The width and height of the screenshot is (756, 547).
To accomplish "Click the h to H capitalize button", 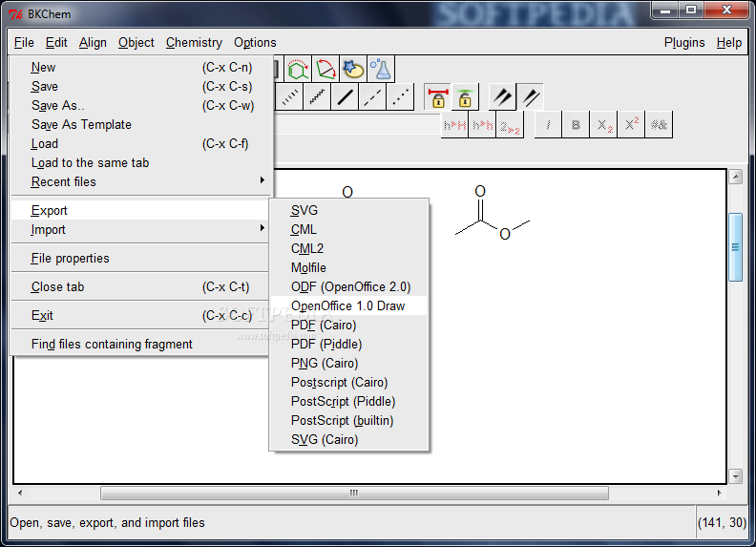I will point(454,125).
